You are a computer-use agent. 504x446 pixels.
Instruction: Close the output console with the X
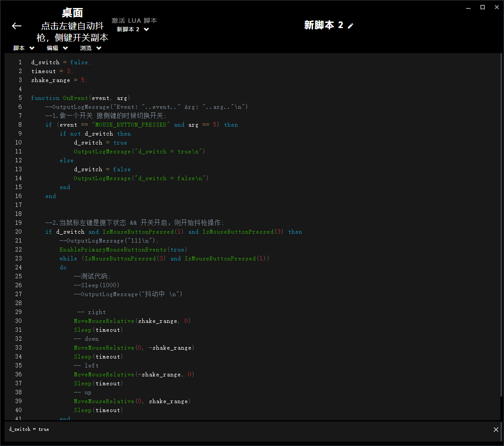tap(496, 429)
